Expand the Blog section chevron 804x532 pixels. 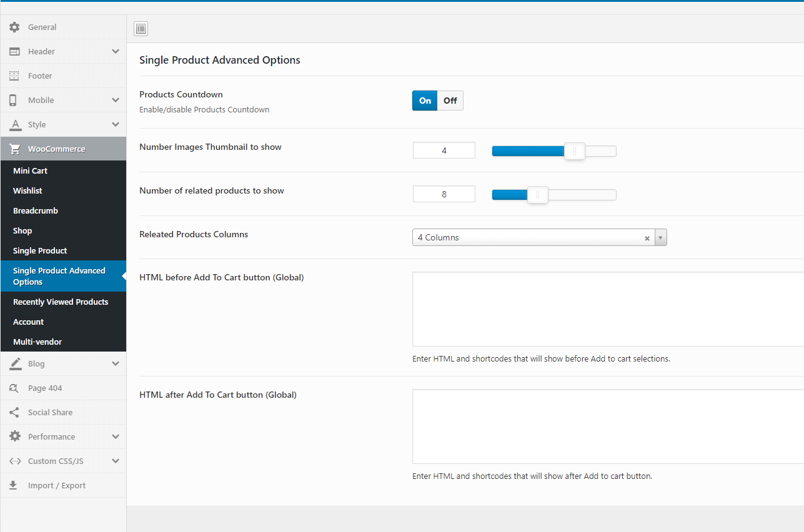pyautogui.click(x=116, y=364)
